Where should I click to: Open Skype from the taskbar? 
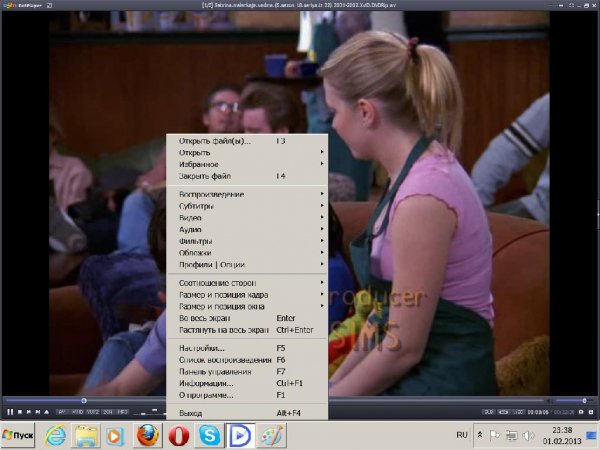(x=209, y=435)
